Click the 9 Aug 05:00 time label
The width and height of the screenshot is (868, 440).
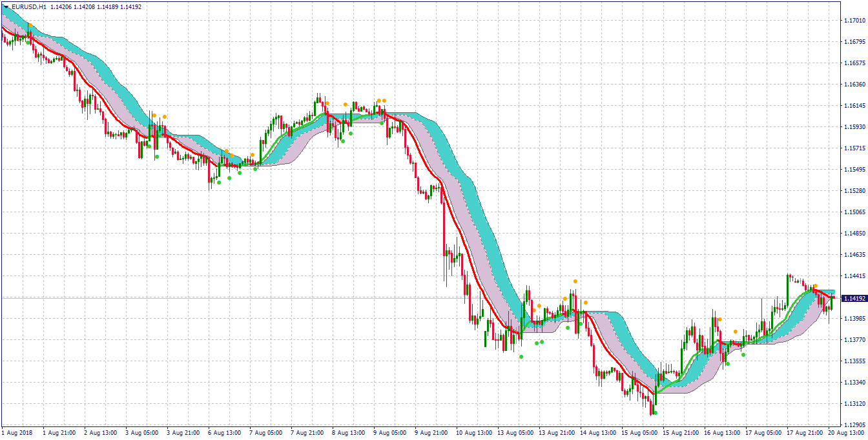(389, 433)
